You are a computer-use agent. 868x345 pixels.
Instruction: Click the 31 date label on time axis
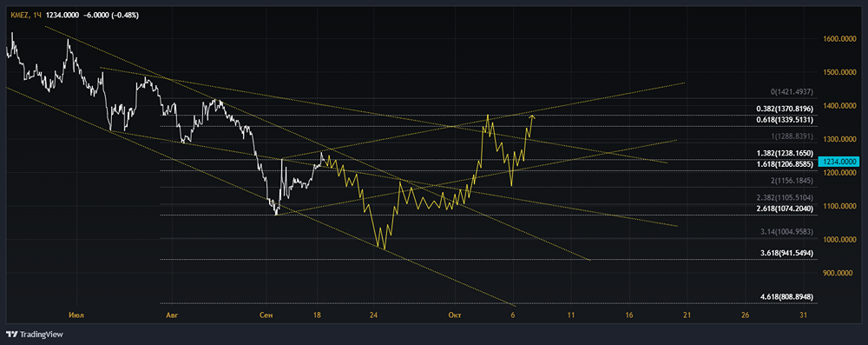pyautogui.click(x=804, y=315)
